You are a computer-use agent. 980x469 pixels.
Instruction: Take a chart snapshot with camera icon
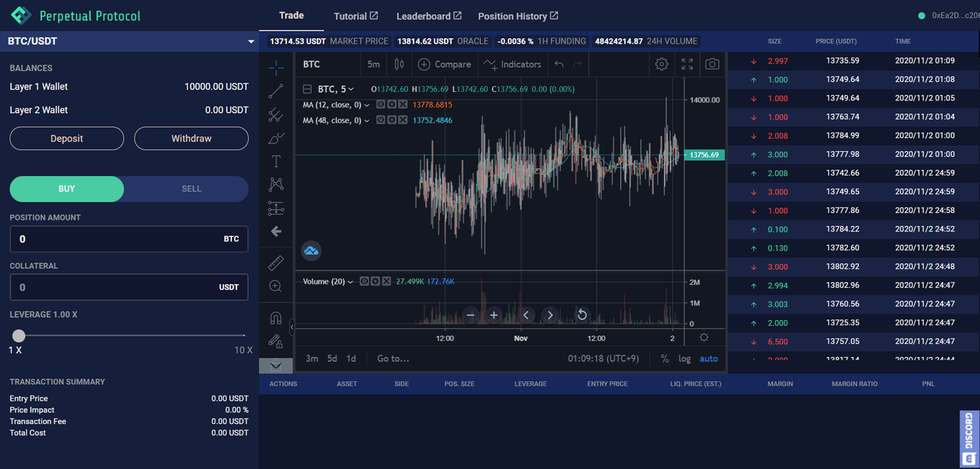pos(712,64)
